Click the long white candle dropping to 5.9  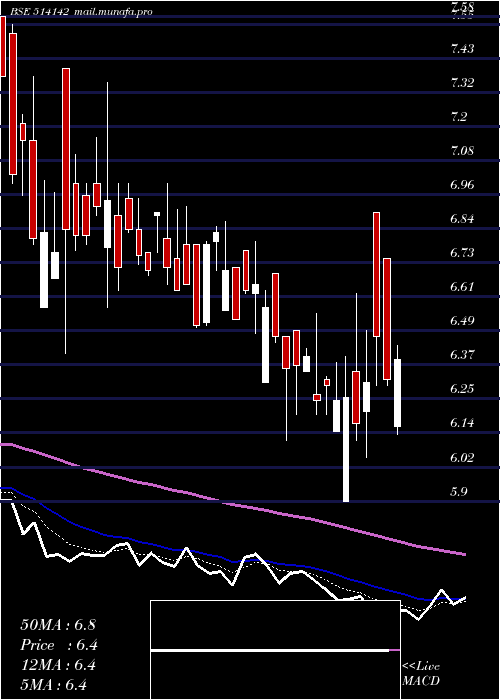tap(346, 449)
